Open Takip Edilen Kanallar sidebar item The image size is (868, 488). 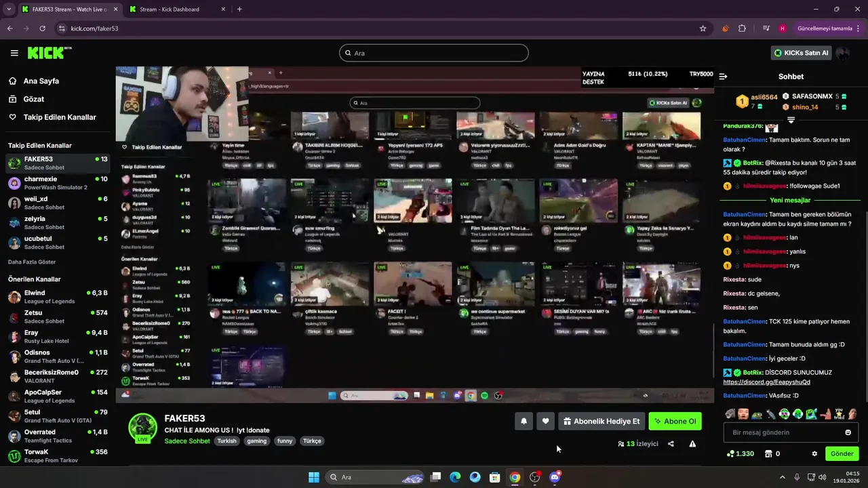(x=52, y=117)
